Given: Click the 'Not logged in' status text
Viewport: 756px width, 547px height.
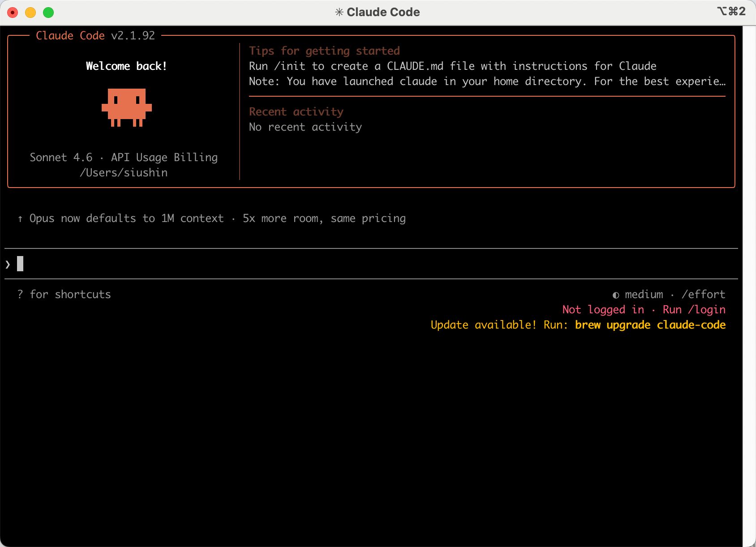Looking at the screenshot, I should (x=603, y=310).
